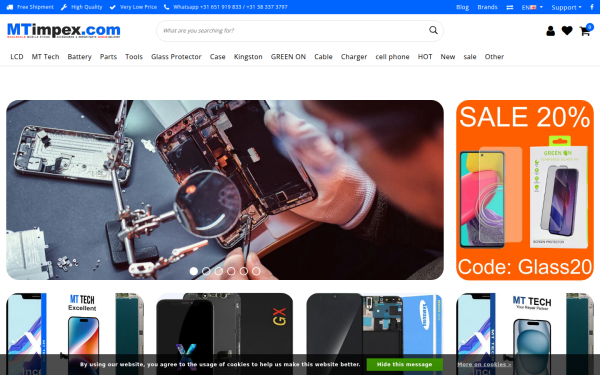This screenshot has height=375, width=600.
Task: Click the MTimpex.com logo
Action: (64, 31)
